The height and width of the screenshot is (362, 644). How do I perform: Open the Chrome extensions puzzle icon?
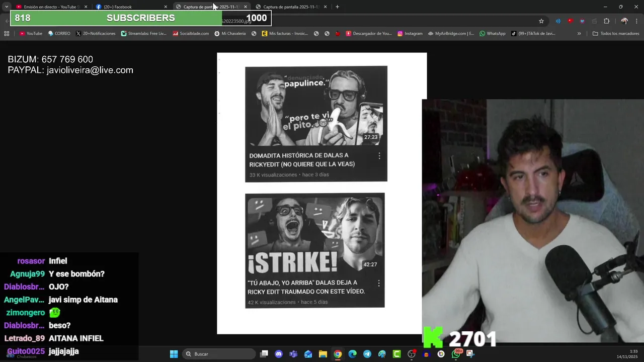point(606,21)
